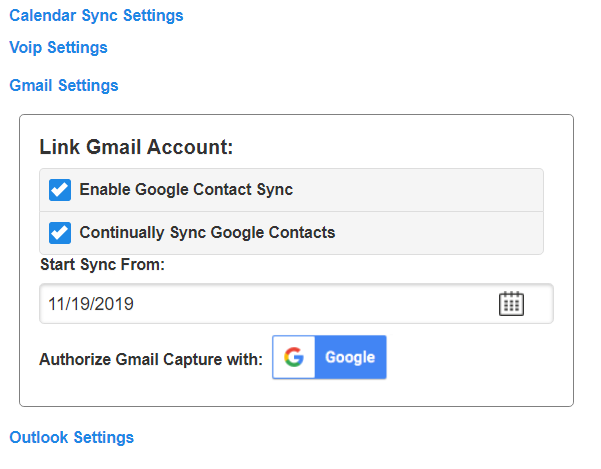Click the 'Start Sync From:' label
The image size is (601, 469).
(102, 266)
